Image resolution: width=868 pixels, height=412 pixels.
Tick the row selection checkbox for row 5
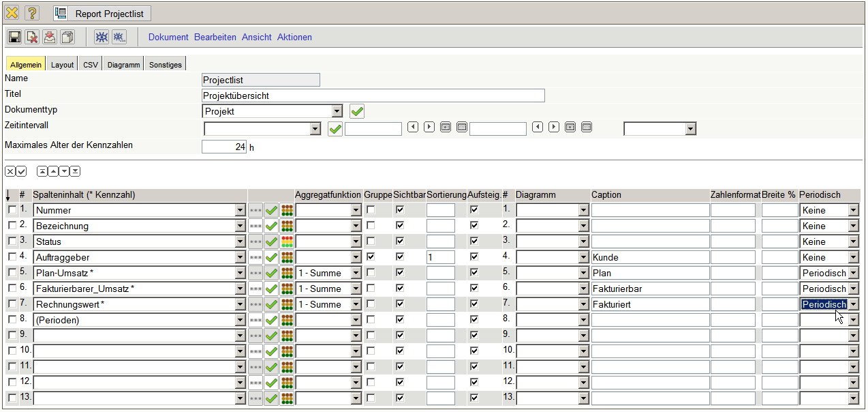[12, 273]
